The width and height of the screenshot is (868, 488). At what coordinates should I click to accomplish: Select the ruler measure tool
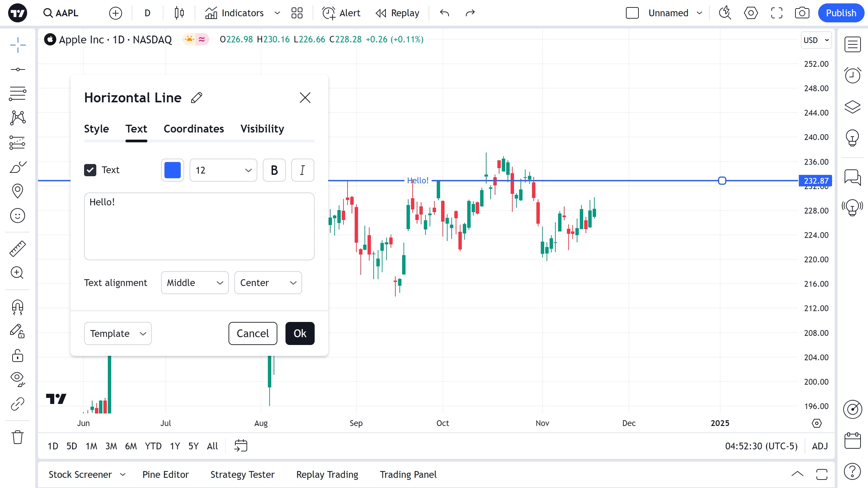coord(17,248)
